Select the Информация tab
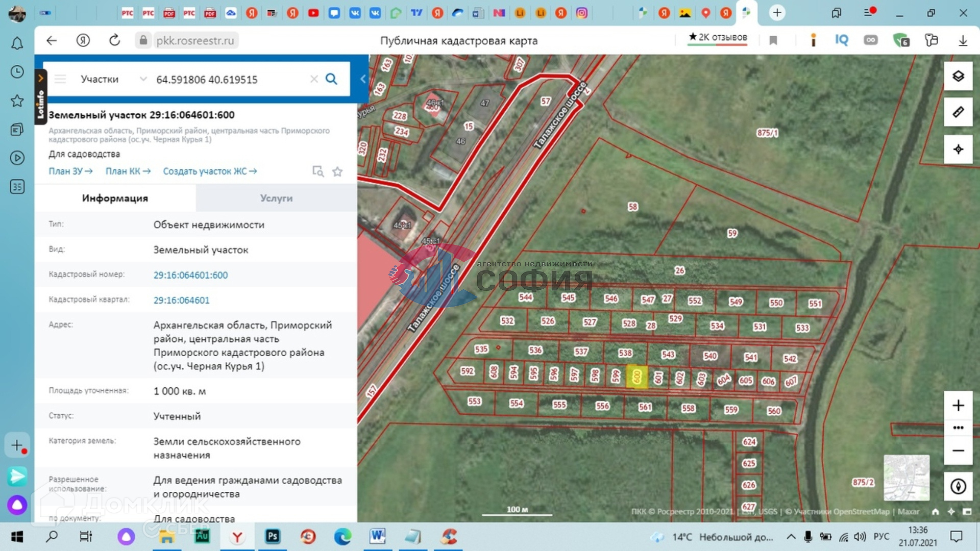The height and width of the screenshot is (551, 980). click(115, 198)
